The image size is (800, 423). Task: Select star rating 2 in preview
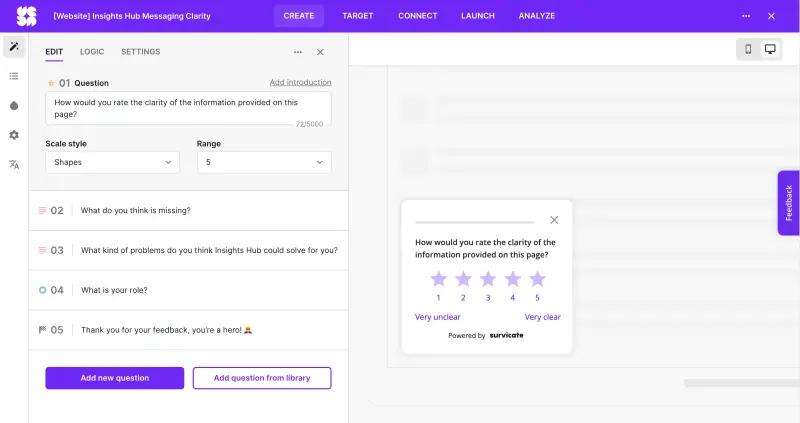coord(463,279)
